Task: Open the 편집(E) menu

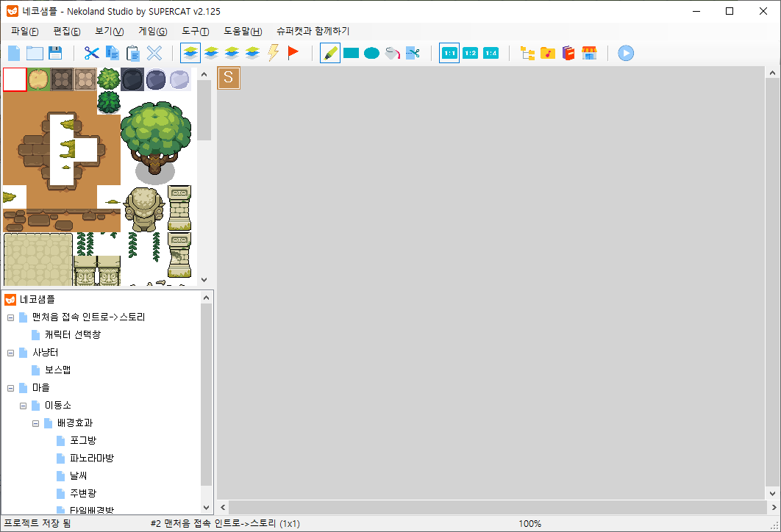Action: [67, 32]
